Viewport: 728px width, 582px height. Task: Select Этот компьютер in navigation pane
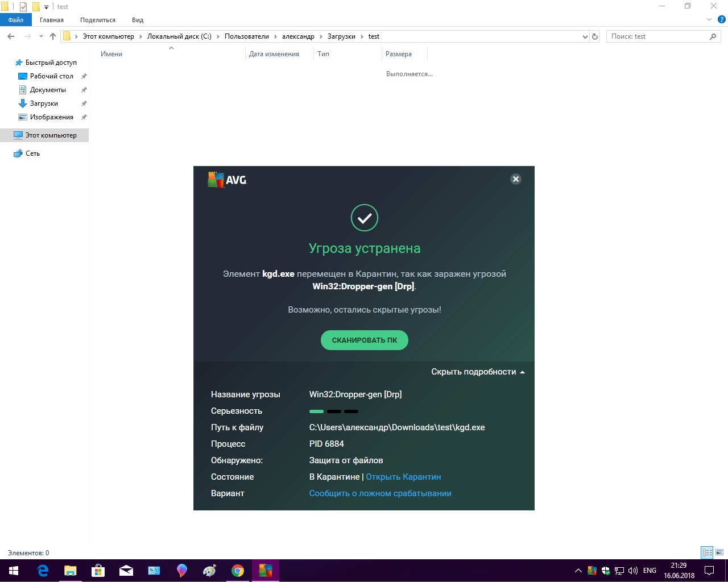(44, 135)
